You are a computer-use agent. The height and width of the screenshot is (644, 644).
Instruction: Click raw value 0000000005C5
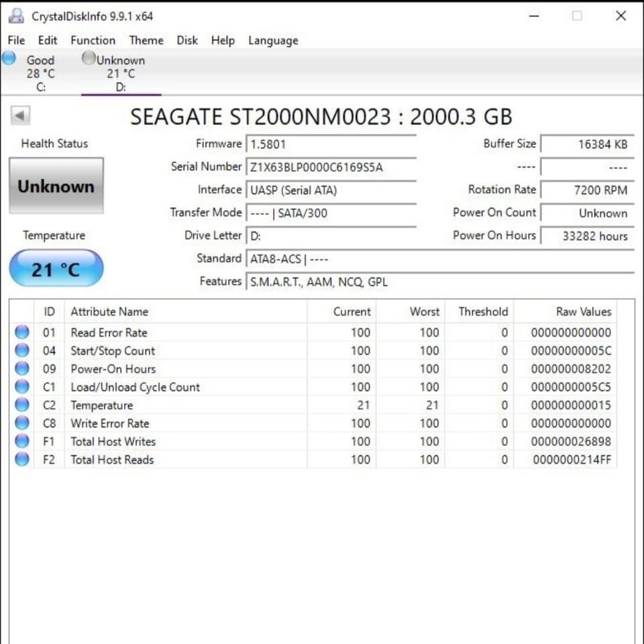pos(571,386)
